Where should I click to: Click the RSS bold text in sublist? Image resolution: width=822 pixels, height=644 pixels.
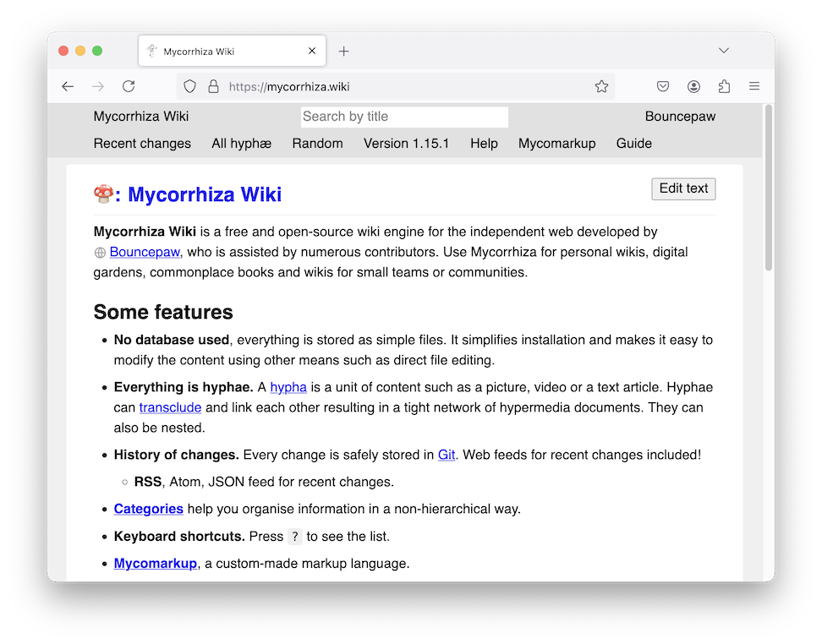tap(148, 482)
